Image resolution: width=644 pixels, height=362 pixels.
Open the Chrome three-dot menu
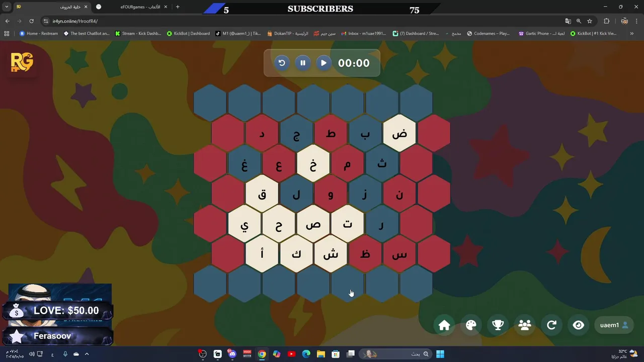[637, 21]
